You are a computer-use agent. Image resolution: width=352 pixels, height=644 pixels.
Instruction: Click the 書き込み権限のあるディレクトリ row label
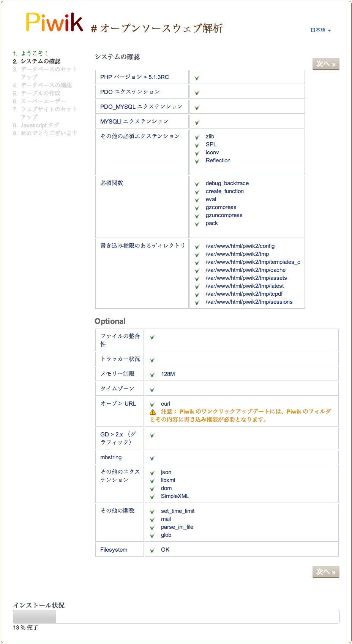pos(142,246)
